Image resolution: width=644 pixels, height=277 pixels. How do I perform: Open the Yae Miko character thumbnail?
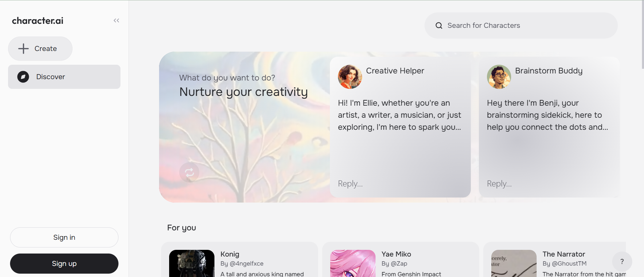353,264
